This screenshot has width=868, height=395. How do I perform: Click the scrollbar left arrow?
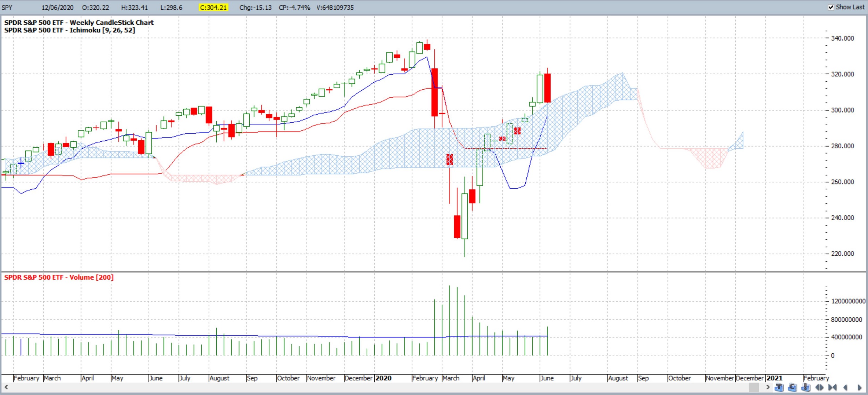click(6, 387)
